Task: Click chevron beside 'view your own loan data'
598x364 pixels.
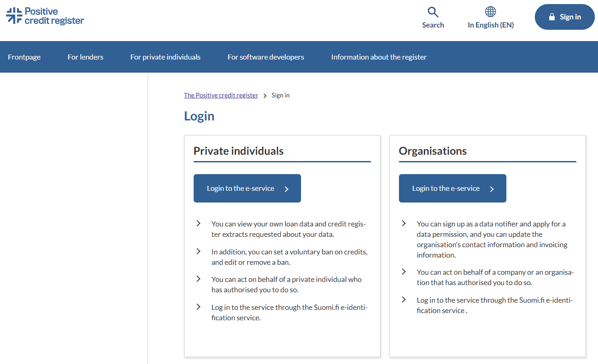Action: (198, 223)
